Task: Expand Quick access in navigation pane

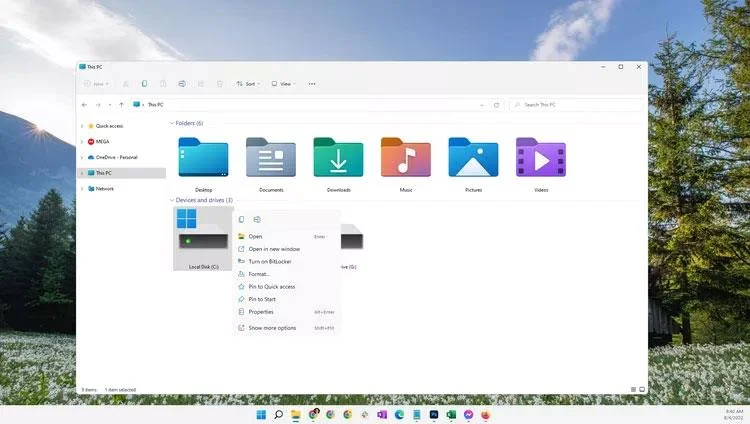Action: click(82, 126)
